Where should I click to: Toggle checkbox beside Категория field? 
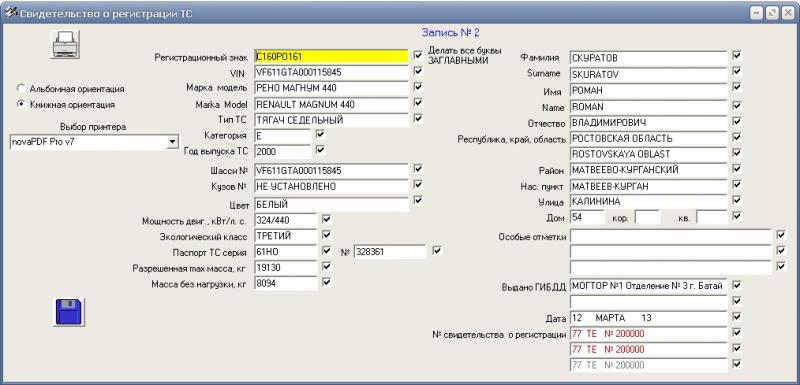coord(320,135)
